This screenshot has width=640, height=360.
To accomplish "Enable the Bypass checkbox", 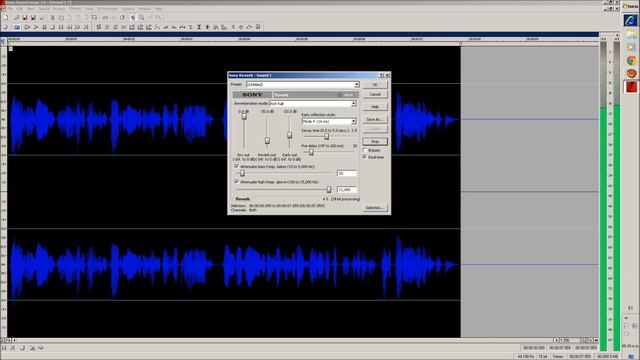I will tap(365, 150).
